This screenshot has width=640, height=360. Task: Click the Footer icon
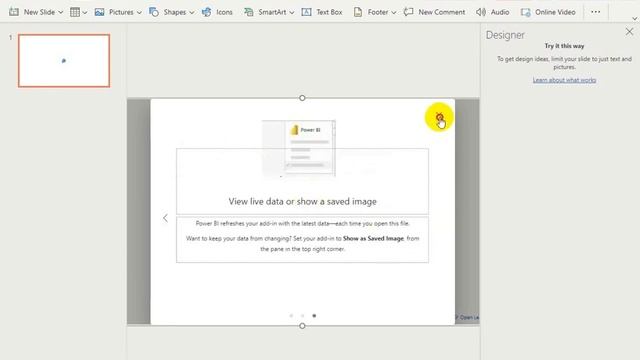358,12
